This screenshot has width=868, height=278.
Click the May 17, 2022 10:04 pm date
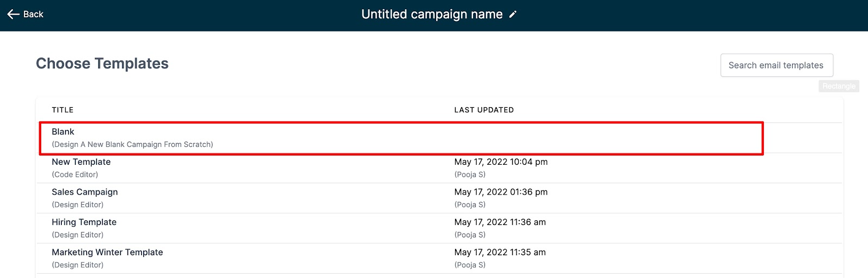pos(501,162)
